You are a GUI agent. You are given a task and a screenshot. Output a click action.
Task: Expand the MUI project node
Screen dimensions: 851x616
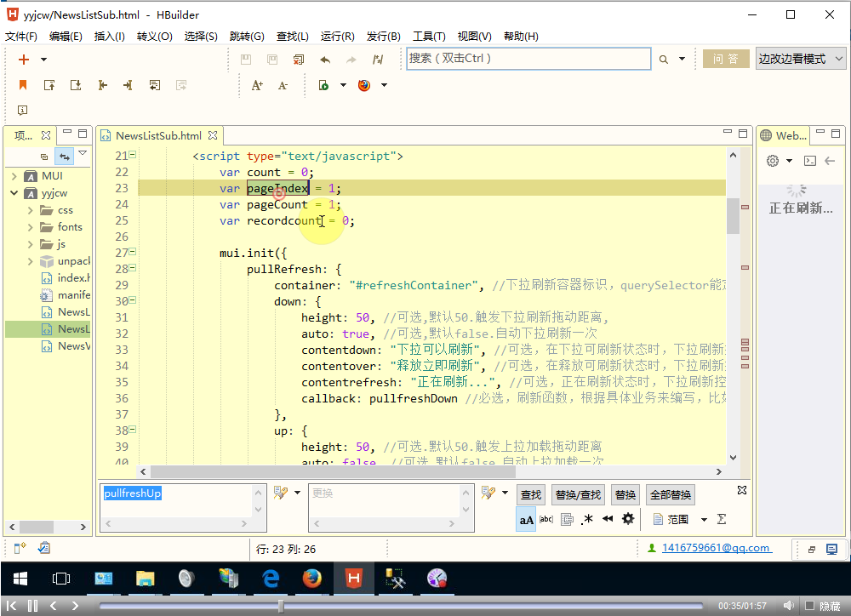14,176
